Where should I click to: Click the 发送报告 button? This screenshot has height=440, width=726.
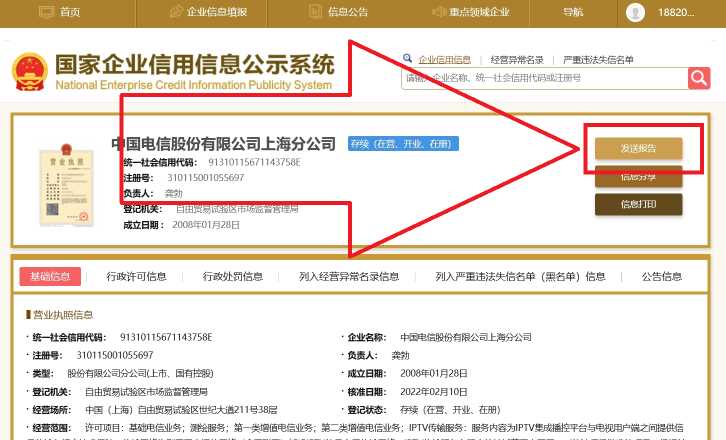(x=638, y=149)
